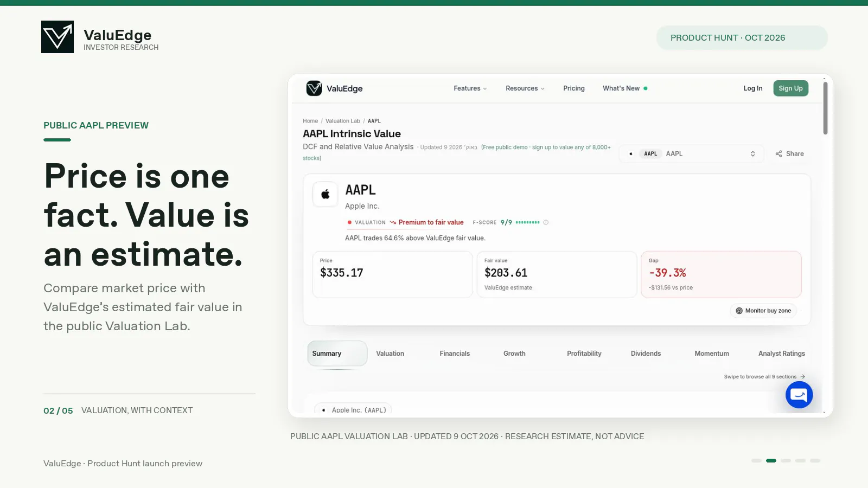Screen dimensions: 868x488
Task: Click the 'PRODUCT HUNT · OCT 2026' badge
Action: coord(742,38)
